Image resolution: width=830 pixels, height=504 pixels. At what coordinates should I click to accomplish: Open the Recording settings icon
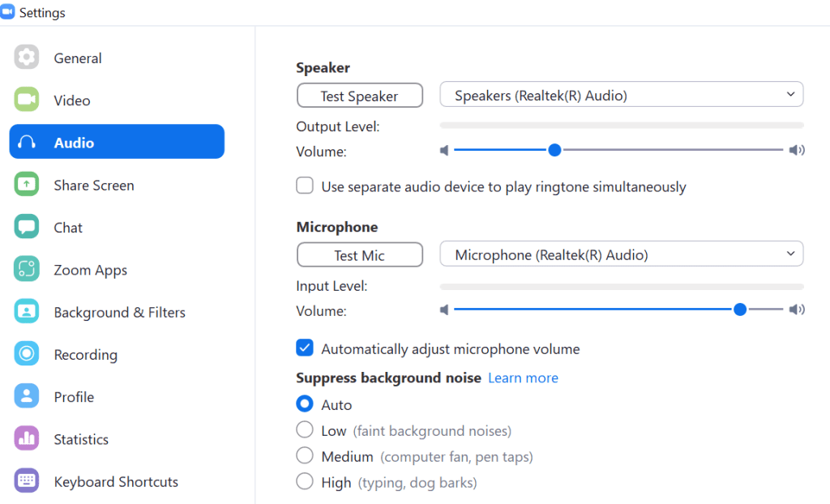26,354
